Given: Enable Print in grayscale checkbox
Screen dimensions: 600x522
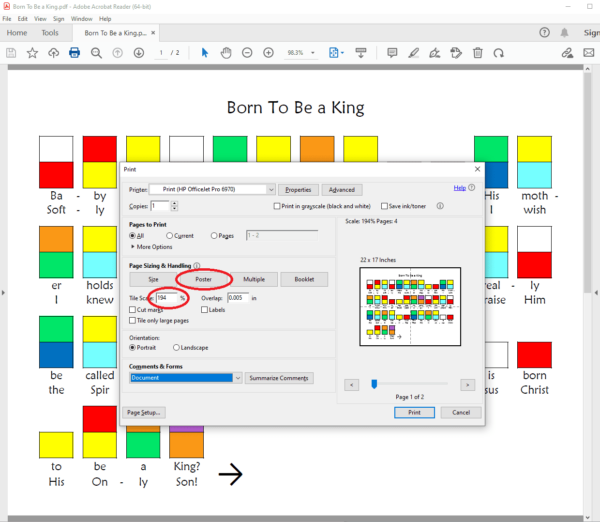Looking at the screenshot, I should [277, 206].
